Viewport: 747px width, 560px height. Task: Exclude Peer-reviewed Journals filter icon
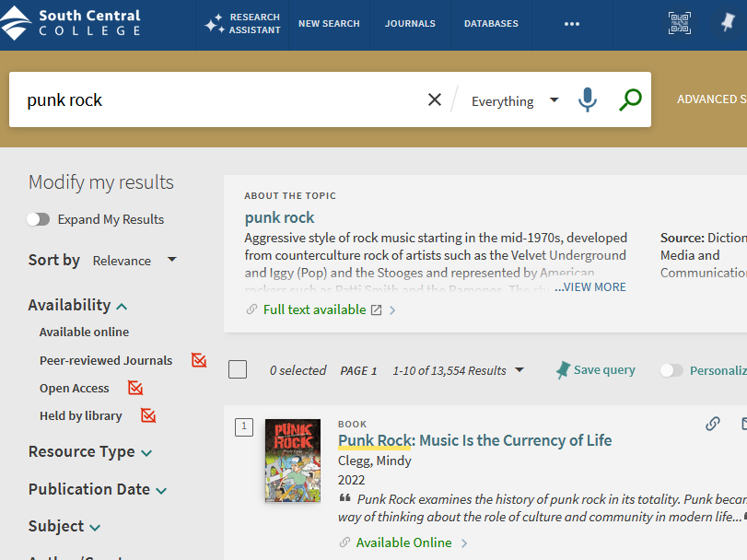click(199, 360)
